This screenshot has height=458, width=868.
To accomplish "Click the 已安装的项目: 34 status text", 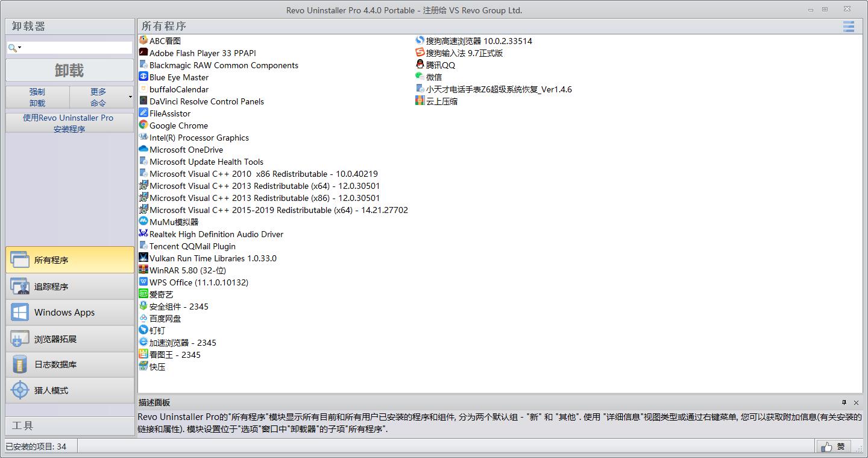I will (x=36, y=447).
